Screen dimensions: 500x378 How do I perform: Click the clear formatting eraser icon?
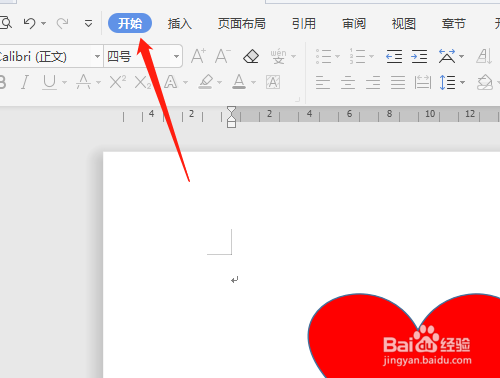(x=251, y=56)
